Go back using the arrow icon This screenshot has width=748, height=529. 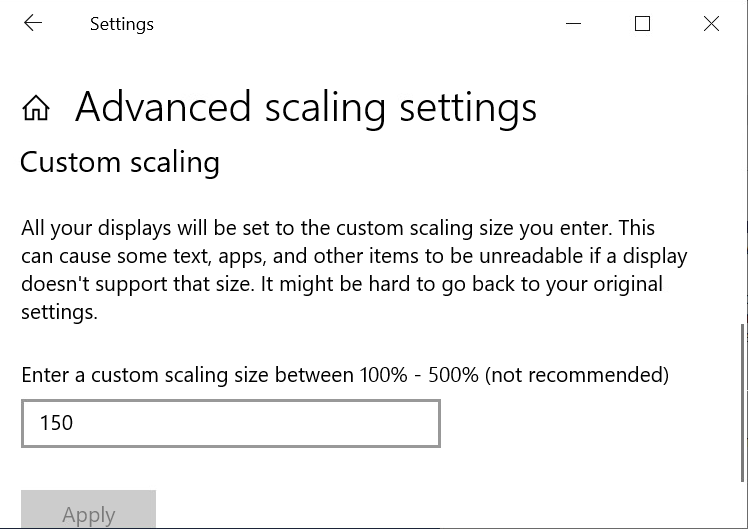coord(33,24)
